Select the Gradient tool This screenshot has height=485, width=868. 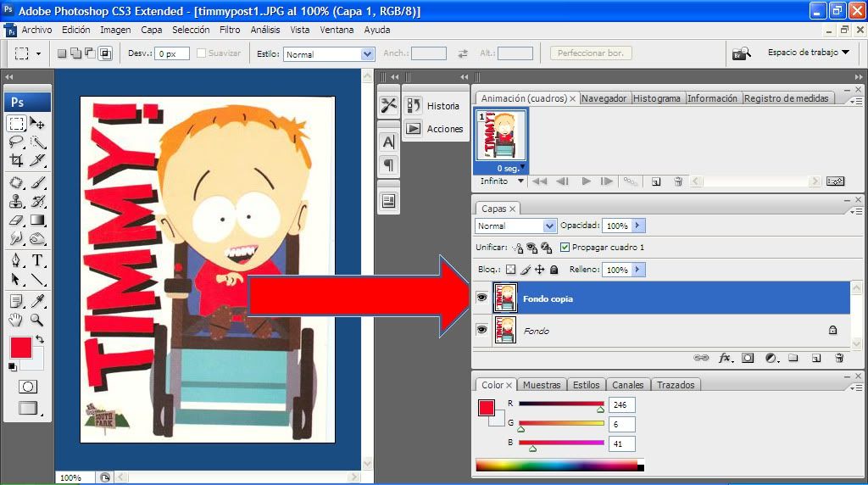37,220
